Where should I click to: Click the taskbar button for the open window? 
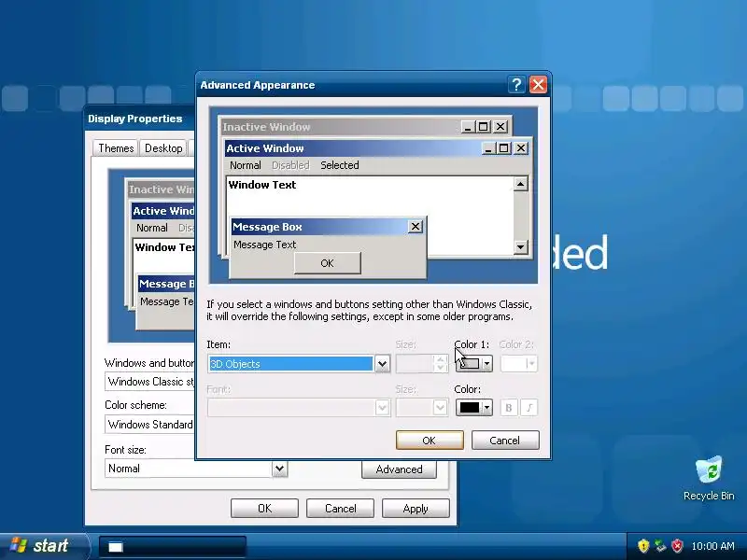pos(173,547)
